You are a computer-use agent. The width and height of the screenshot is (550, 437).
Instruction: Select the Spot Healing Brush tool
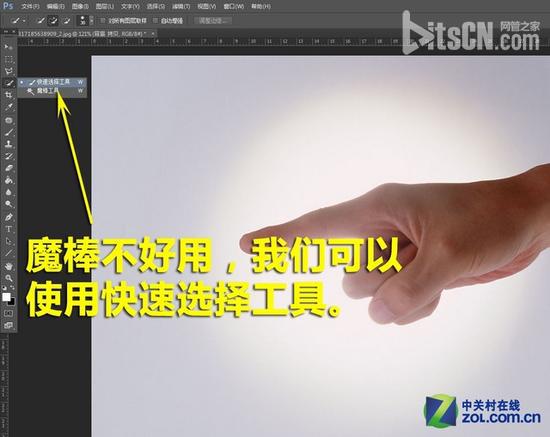click(8, 120)
